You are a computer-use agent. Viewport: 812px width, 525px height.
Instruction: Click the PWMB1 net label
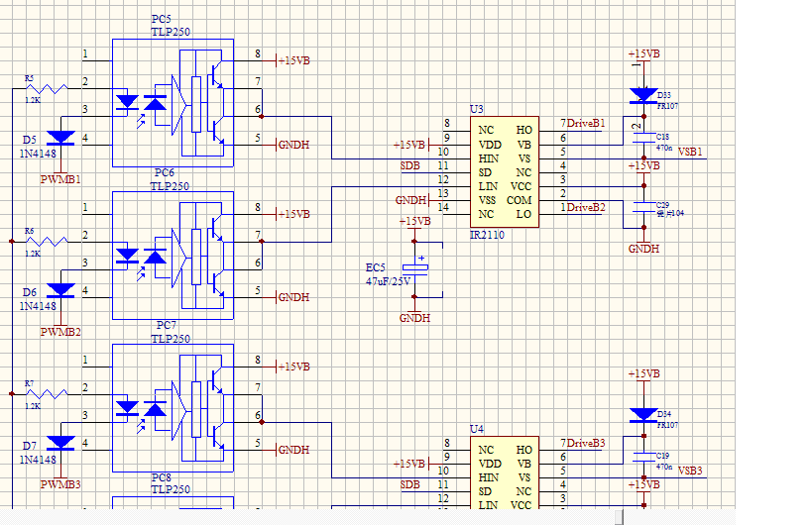coord(60,179)
